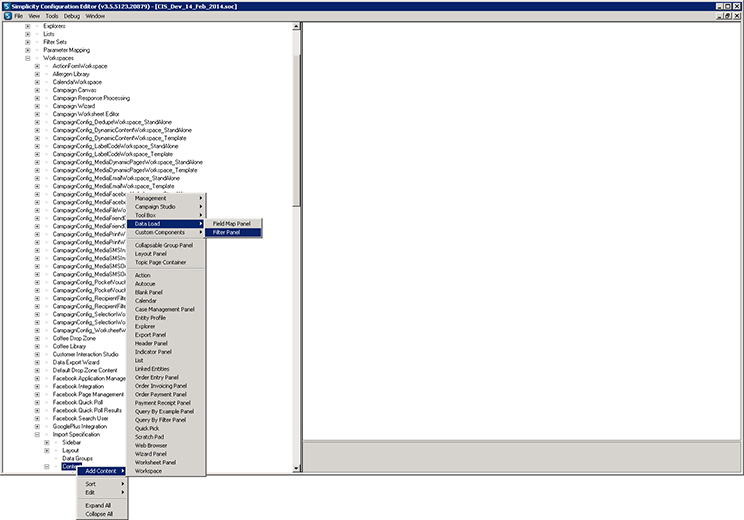Click Expand All in context menu

coord(102,506)
